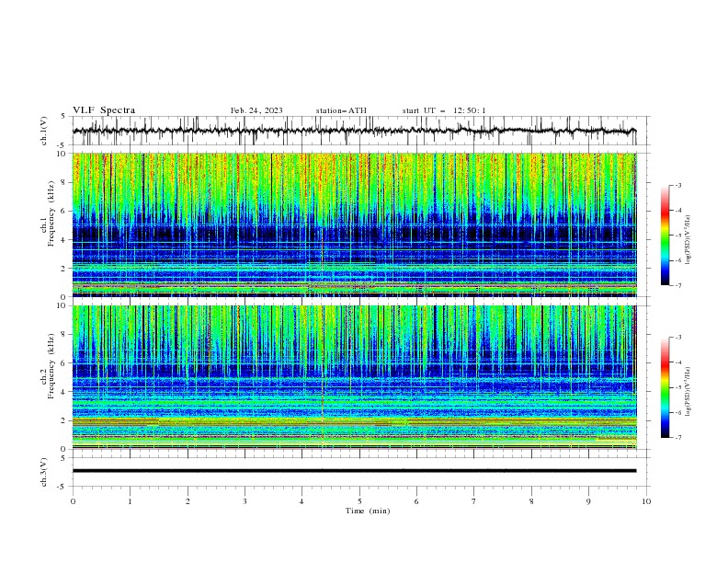Click the "-5" tick on upper colorbar
Screen dimensions: 728x563
point(678,236)
